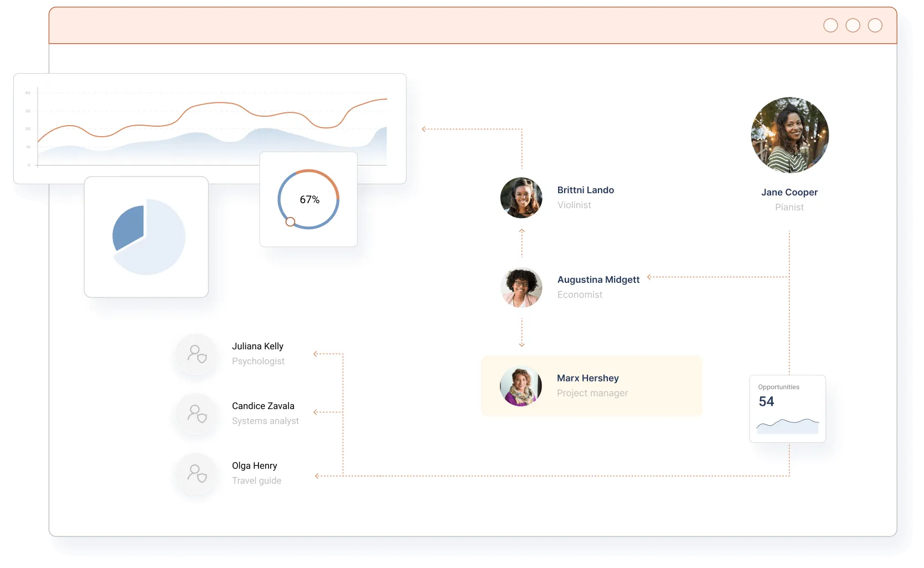Click the Jane Cooper name label
Image resolution: width=924 pixels, height=568 pixels.
(789, 192)
